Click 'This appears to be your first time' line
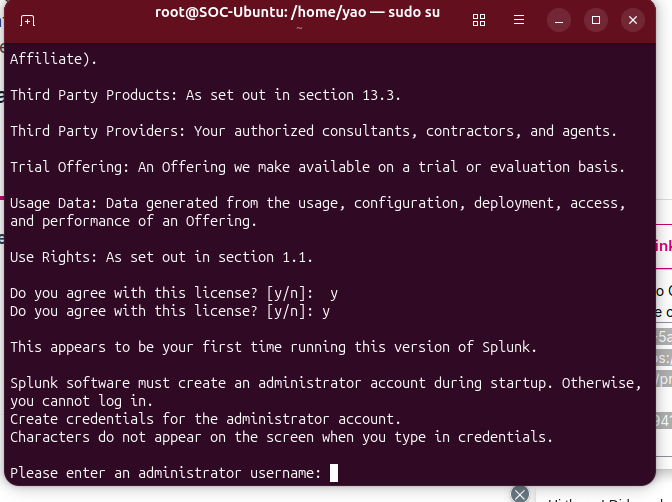This screenshot has width=672, height=502. click(x=273, y=347)
